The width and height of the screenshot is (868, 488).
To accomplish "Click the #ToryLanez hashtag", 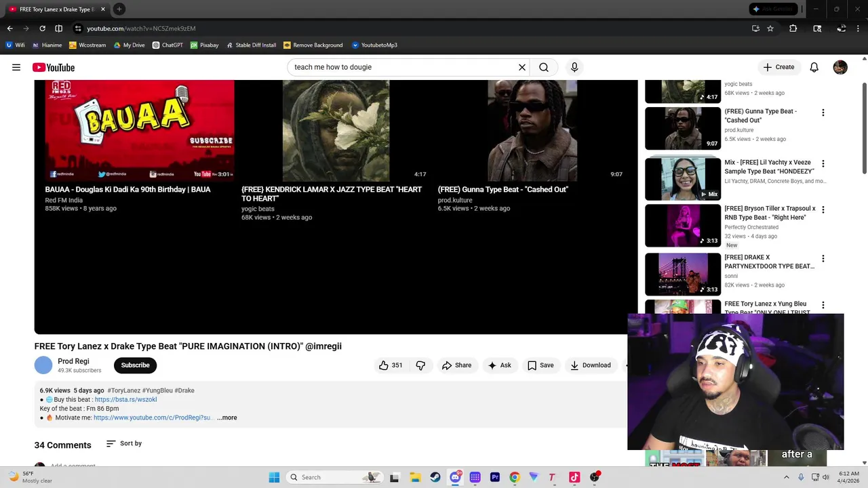I will (x=123, y=390).
